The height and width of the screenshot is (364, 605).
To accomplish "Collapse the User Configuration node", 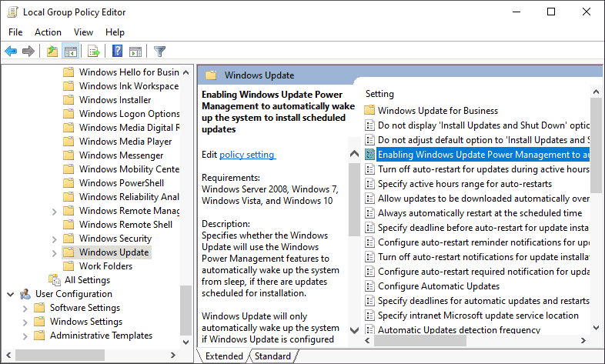I will coord(11,294).
